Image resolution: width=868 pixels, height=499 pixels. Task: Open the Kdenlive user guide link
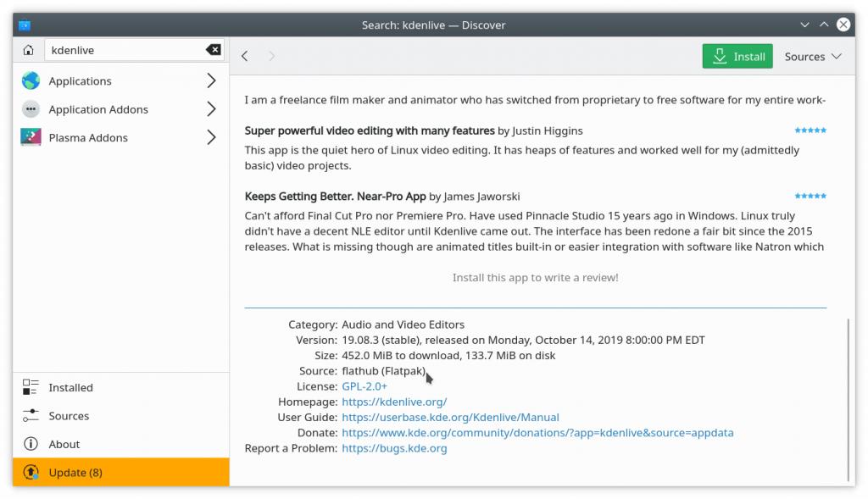click(450, 417)
